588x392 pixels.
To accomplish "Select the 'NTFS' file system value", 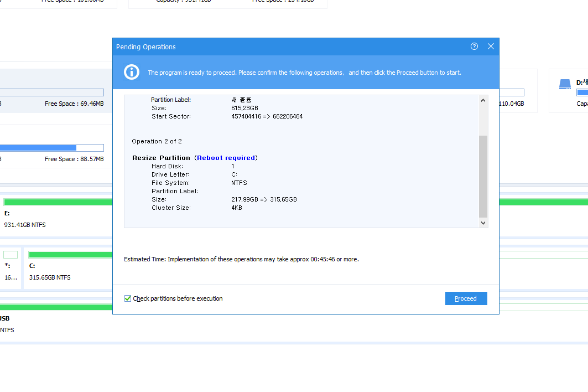I will 239,183.
